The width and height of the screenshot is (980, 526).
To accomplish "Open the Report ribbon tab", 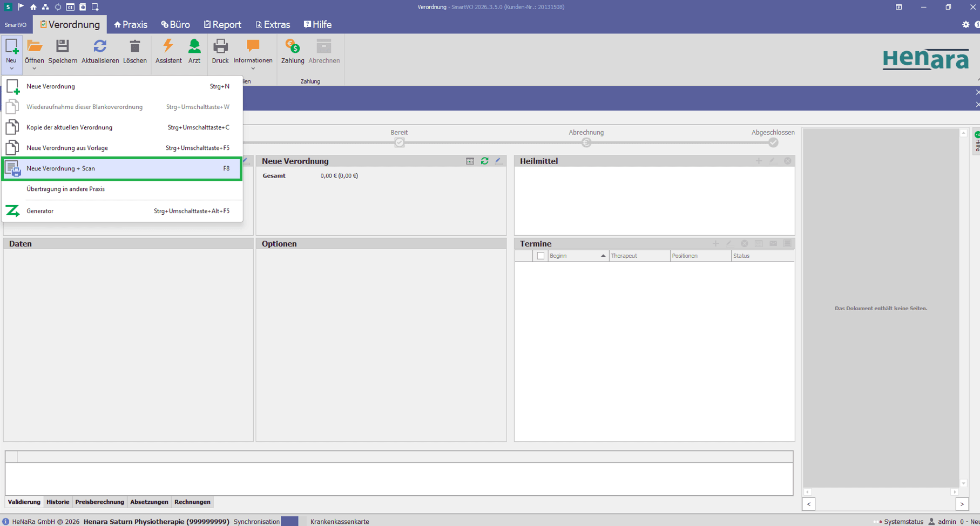I will [x=222, y=25].
